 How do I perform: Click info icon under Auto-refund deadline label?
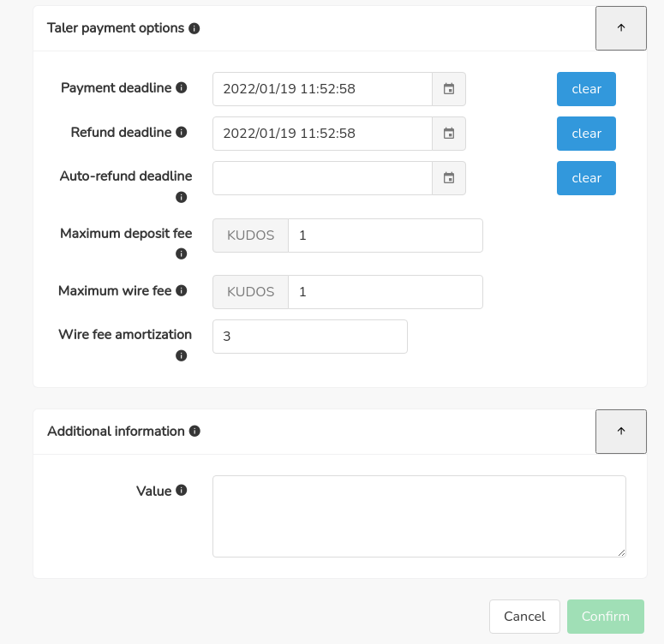tap(182, 198)
